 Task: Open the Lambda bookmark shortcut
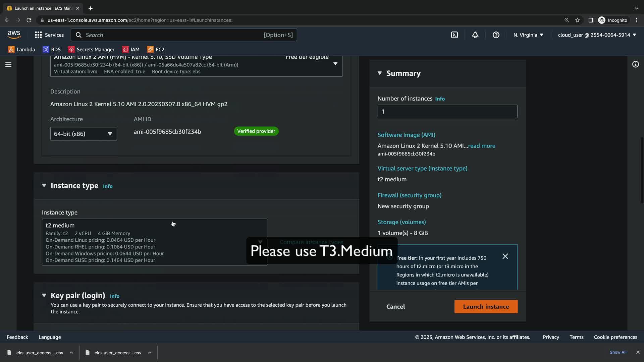point(21,50)
